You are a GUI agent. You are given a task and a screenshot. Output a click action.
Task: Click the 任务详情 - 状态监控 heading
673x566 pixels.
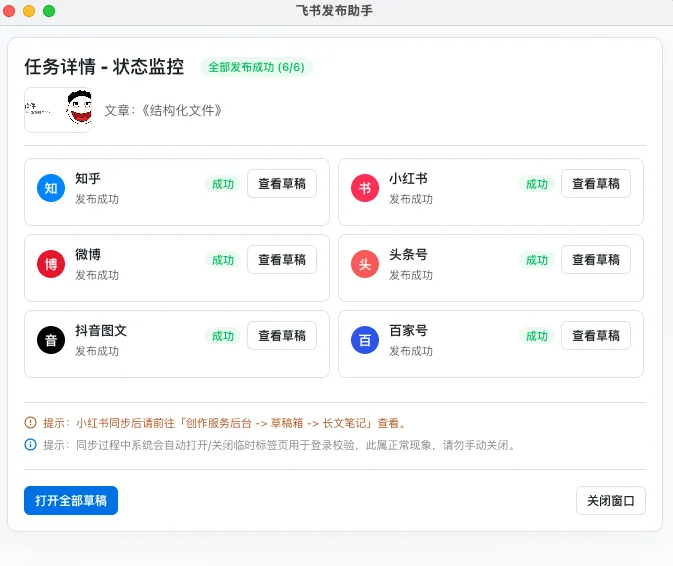coord(104,67)
